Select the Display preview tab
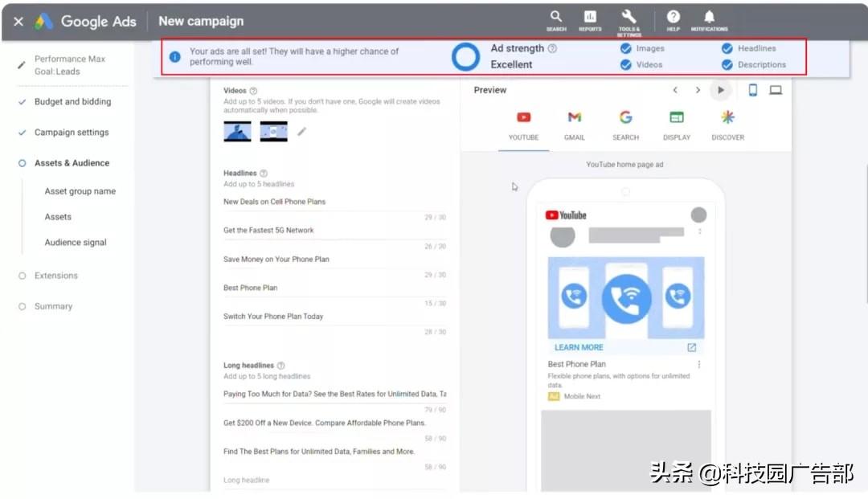The width and height of the screenshot is (868, 499). (677, 126)
